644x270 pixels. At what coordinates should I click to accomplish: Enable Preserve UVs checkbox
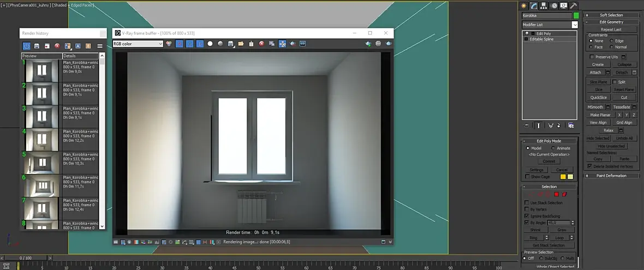(x=592, y=57)
